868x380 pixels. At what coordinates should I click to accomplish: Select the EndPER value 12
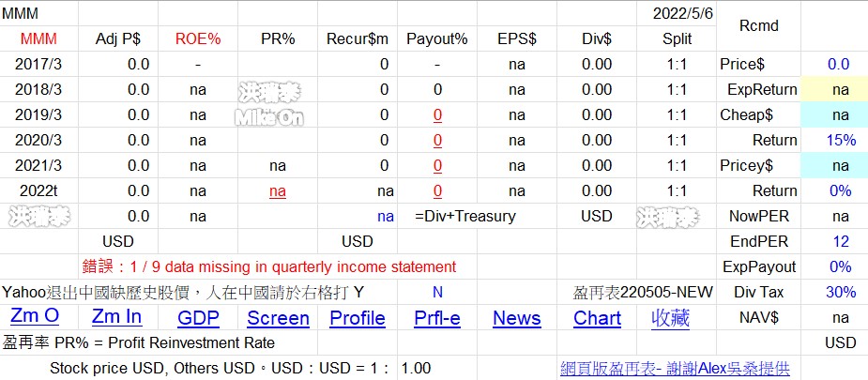pos(840,242)
